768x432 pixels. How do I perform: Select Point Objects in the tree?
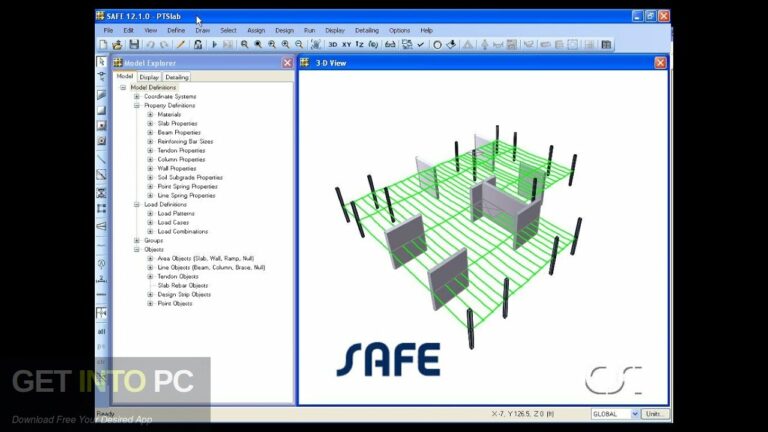coord(175,304)
